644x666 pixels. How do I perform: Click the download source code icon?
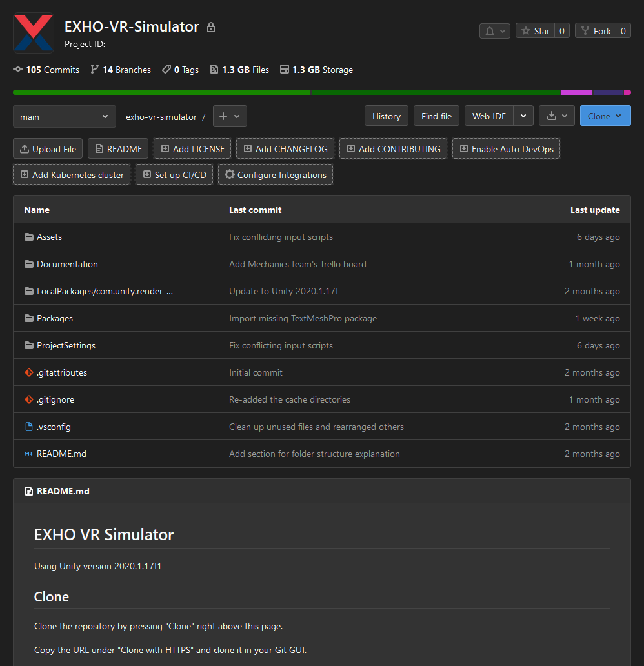(x=556, y=116)
